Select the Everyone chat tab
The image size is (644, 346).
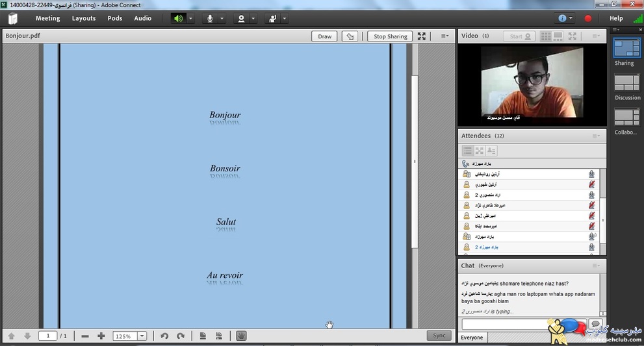point(472,338)
